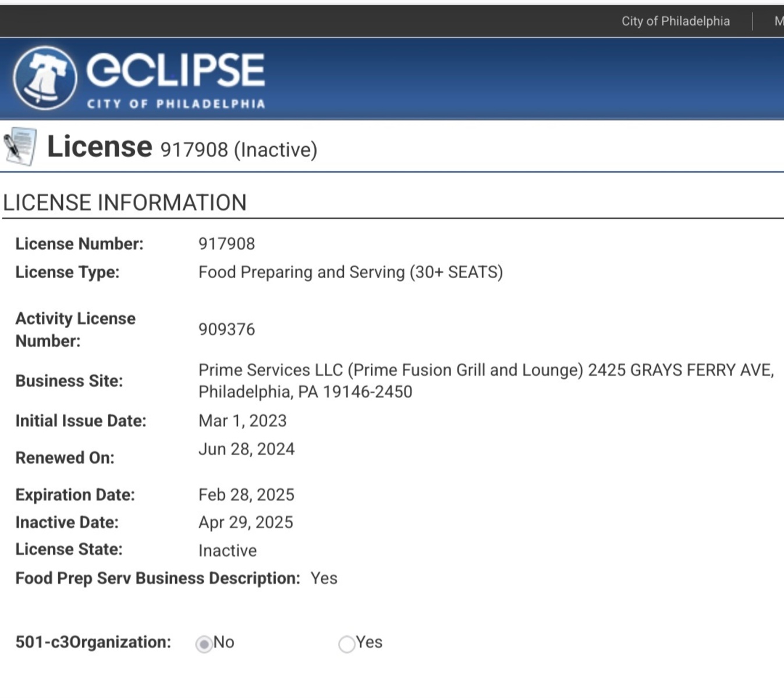Click the LICENSE INFORMATION section heading
The height and width of the screenshot is (698, 784).
125,203
